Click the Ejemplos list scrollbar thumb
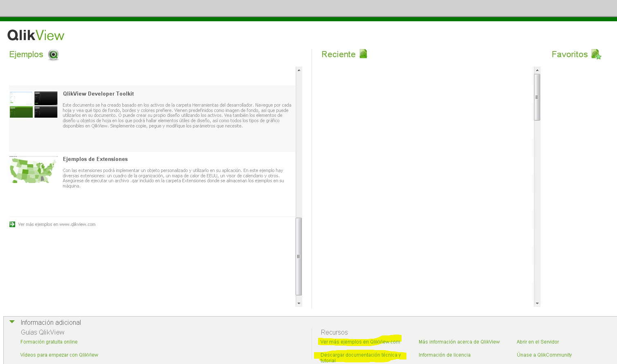This screenshot has height=364, width=617. click(299, 257)
